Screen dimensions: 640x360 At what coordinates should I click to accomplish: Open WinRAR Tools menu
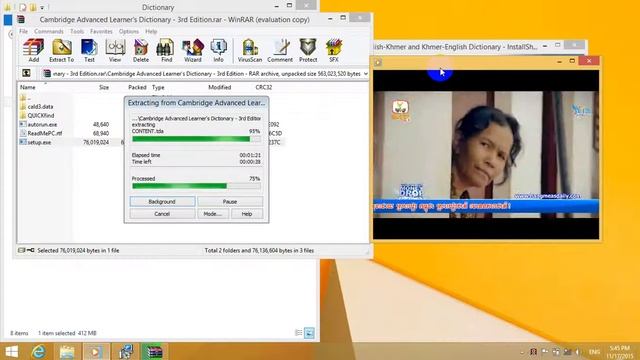point(77,31)
